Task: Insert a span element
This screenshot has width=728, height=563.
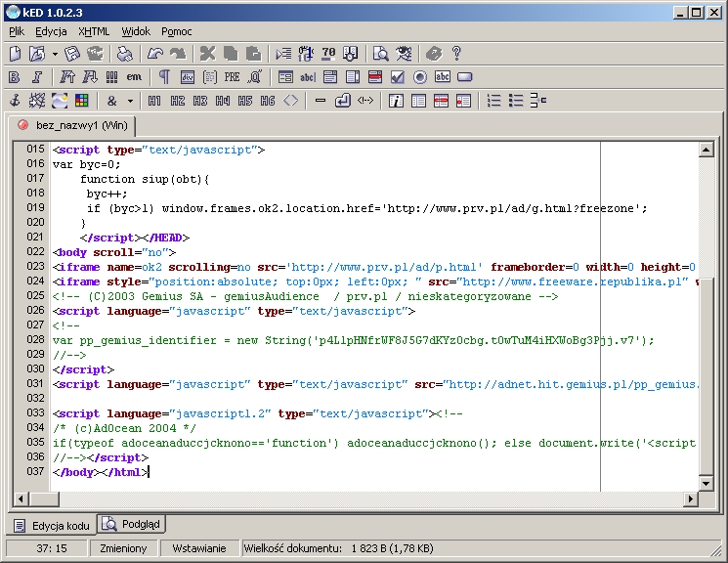Action: tap(210, 77)
